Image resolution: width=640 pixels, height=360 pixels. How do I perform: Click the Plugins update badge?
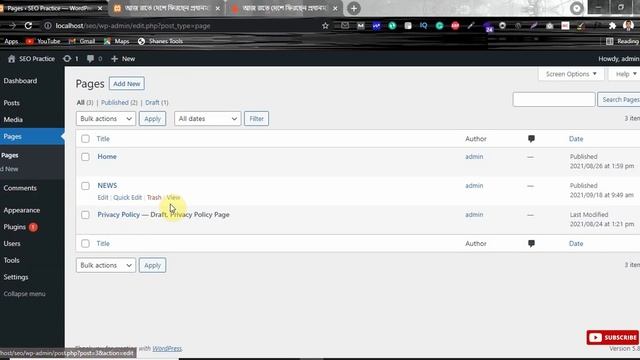pos(33,227)
